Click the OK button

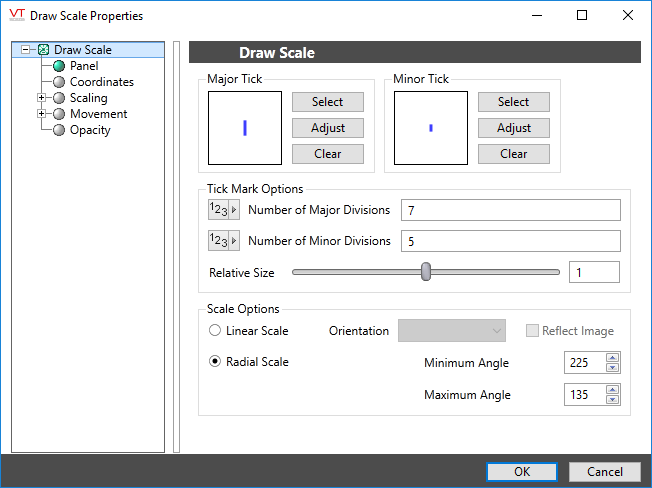tap(522, 472)
